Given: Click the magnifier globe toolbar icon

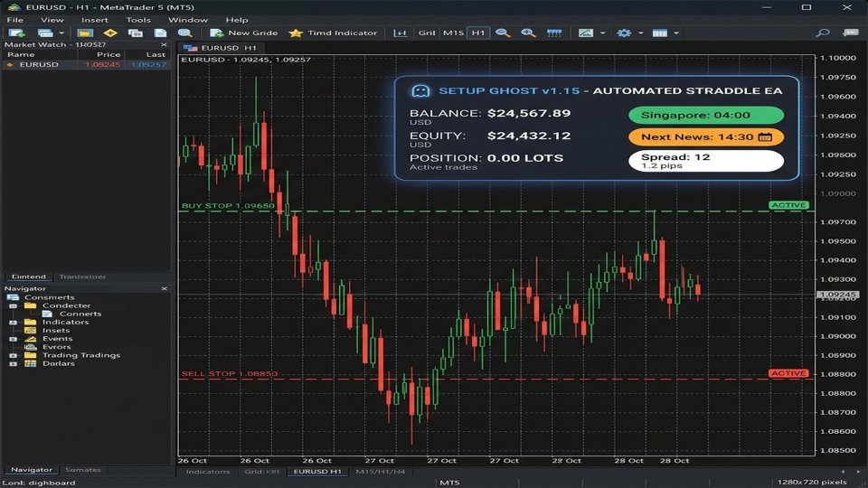Looking at the screenshot, I should (184, 33).
